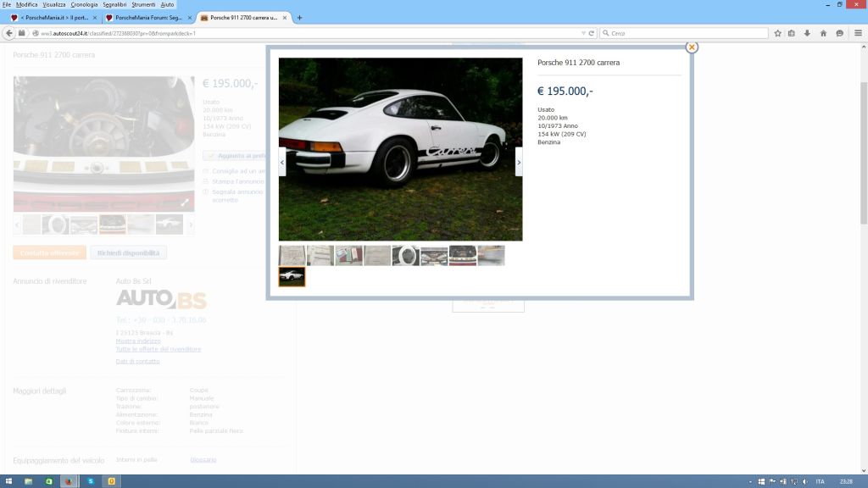Screen dimensions: 868x488
Task: Open the address bar history dropdown
Action: click(x=583, y=33)
